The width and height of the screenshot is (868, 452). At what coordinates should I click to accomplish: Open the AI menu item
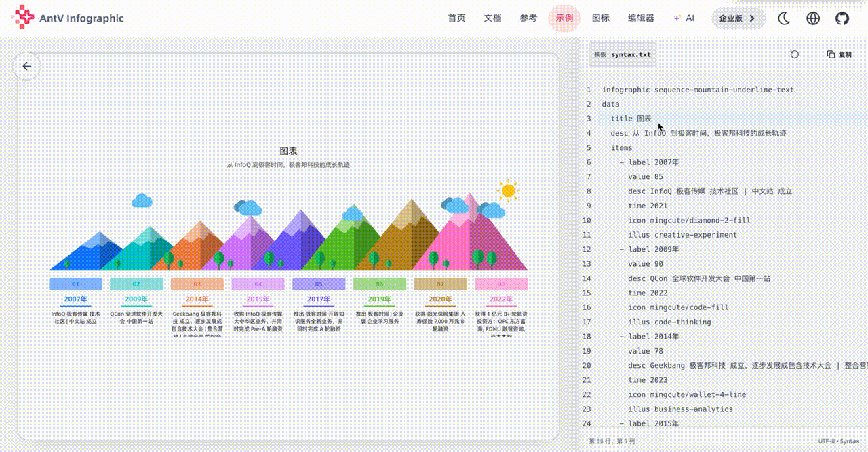[684, 18]
